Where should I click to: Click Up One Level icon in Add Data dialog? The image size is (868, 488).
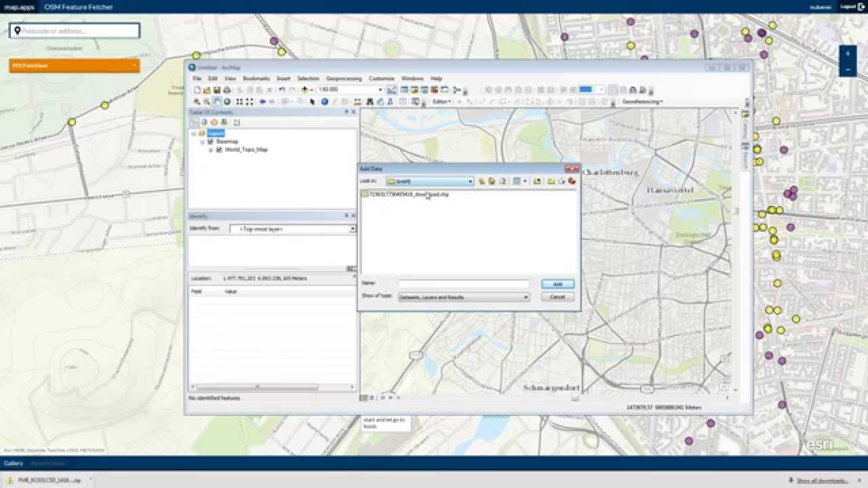[x=481, y=181]
